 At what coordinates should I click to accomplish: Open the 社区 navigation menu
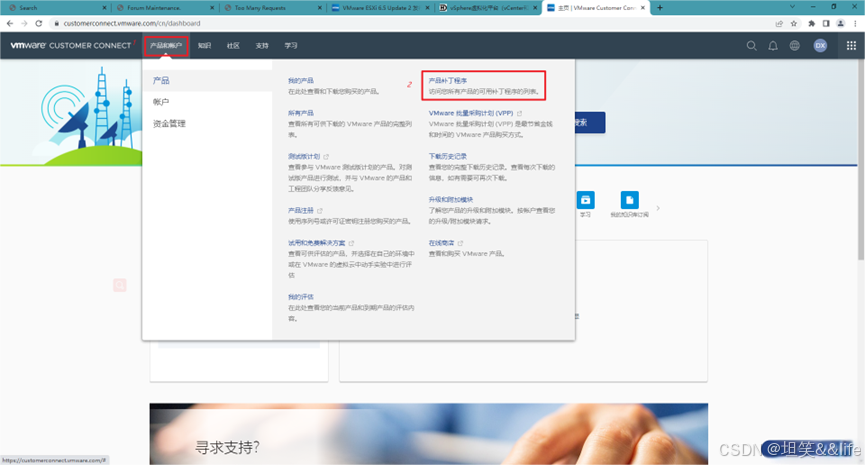coord(233,46)
